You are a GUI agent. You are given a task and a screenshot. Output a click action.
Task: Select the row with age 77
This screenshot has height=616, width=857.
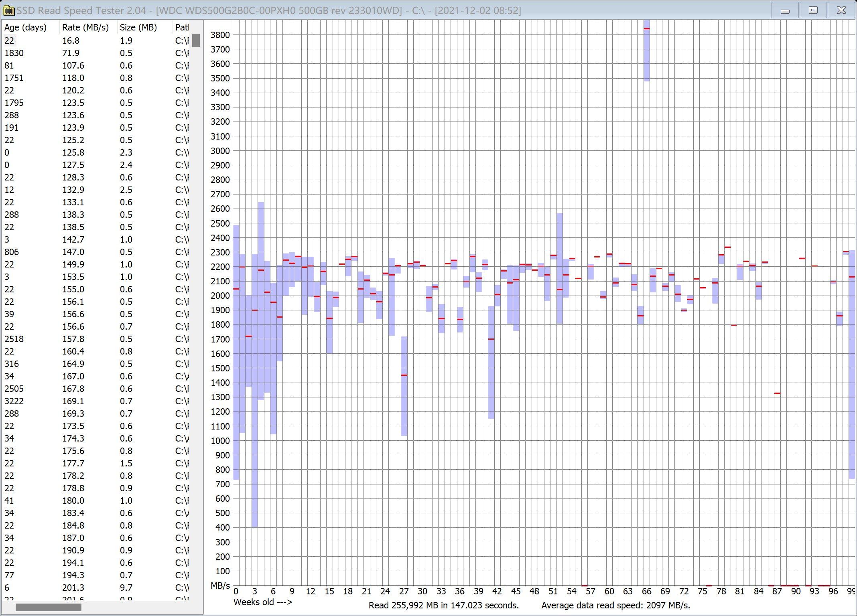pos(96,575)
